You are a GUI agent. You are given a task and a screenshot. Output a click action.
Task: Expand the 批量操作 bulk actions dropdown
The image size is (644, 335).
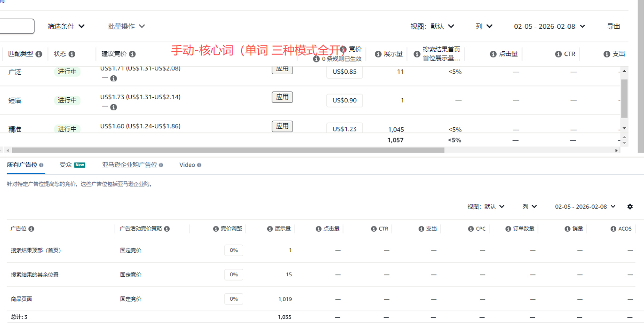(x=126, y=26)
